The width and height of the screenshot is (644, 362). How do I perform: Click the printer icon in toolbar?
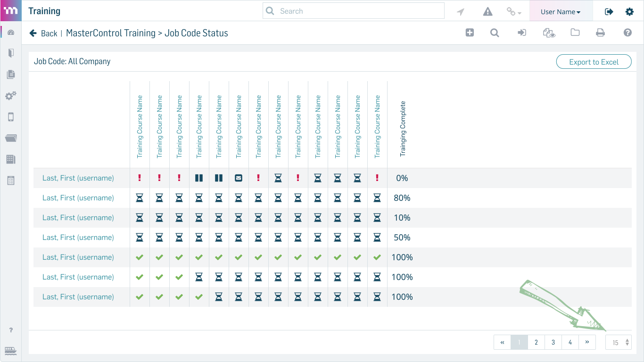[x=600, y=33]
